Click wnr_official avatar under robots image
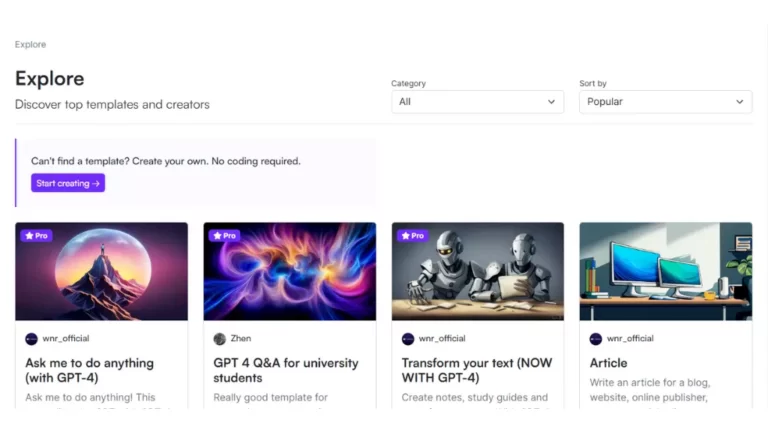Image resolution: width=768 pixels, height=432 pixels. [407, 339]
